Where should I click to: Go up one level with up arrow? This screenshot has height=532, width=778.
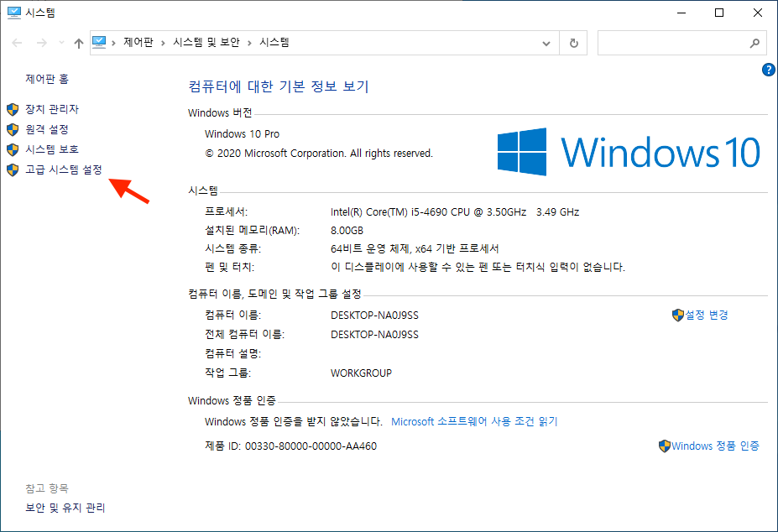click(x=78, y=43)
